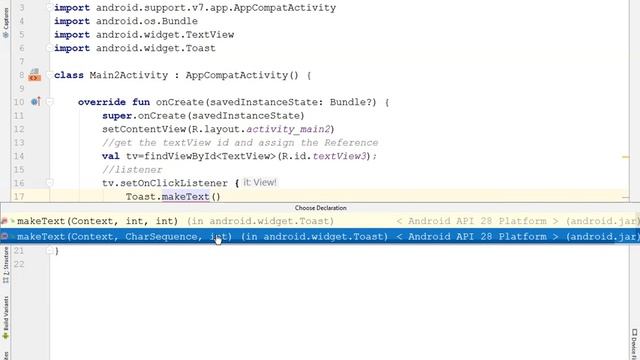Open the Captures tool window tab
This screenshot has width=640, height=360.
[5, 22]
